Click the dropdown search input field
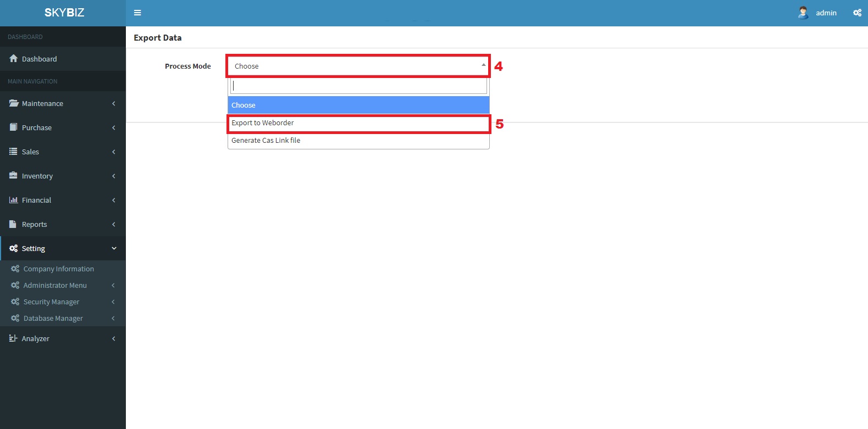 coord(358,86)
